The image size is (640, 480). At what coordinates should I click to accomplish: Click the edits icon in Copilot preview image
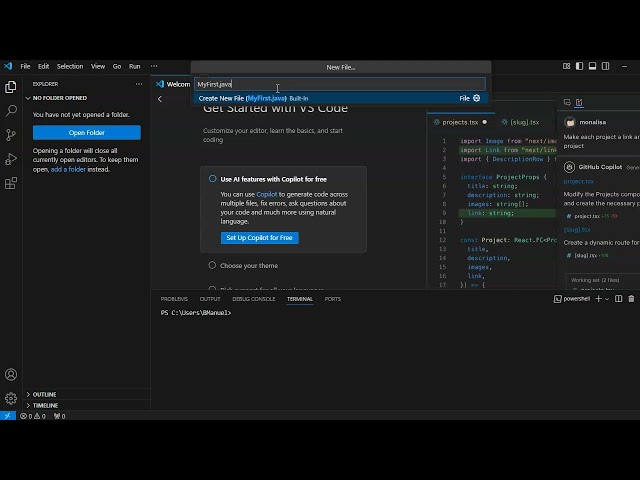click(x=579, y=102)
